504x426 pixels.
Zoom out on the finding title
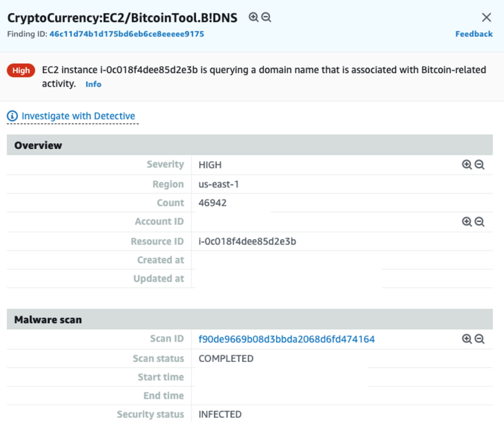pyautogui.click(x=266, y=17)
